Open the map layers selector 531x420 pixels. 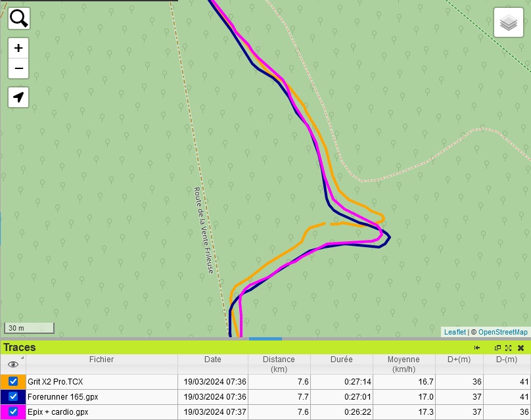pos(508,23)
